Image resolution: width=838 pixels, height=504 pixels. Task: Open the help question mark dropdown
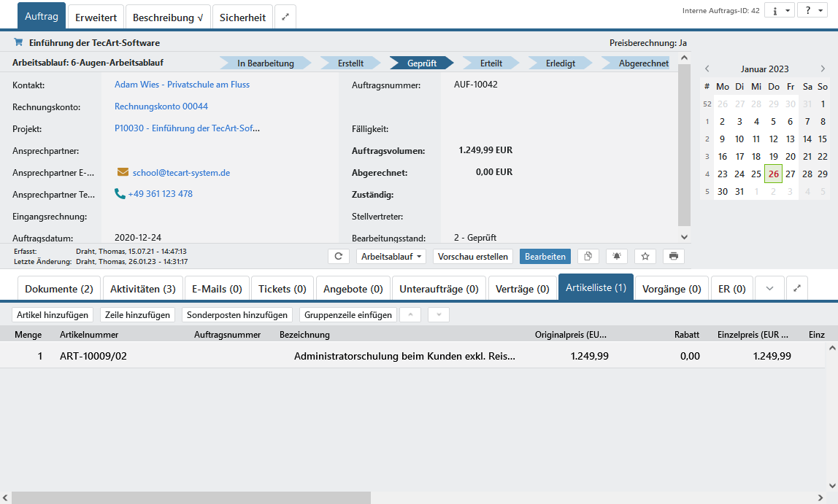pos(812,10)
